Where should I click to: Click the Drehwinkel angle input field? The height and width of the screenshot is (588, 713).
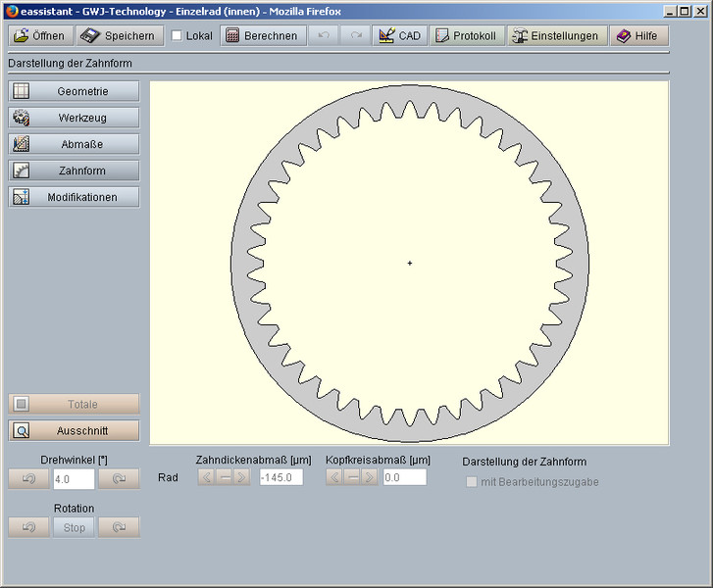click(74, 479)
